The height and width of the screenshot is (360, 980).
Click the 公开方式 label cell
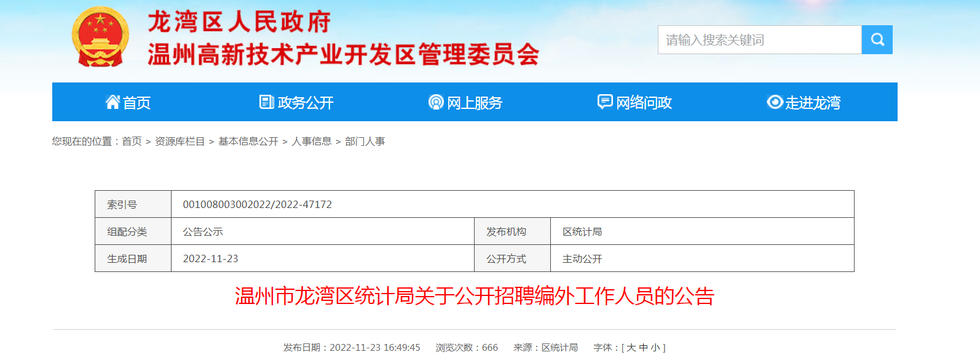click(512, 258)
